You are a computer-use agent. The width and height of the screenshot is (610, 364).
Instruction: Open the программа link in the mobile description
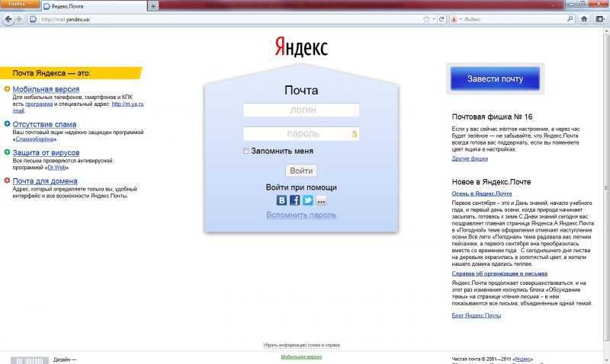(39, 104)
